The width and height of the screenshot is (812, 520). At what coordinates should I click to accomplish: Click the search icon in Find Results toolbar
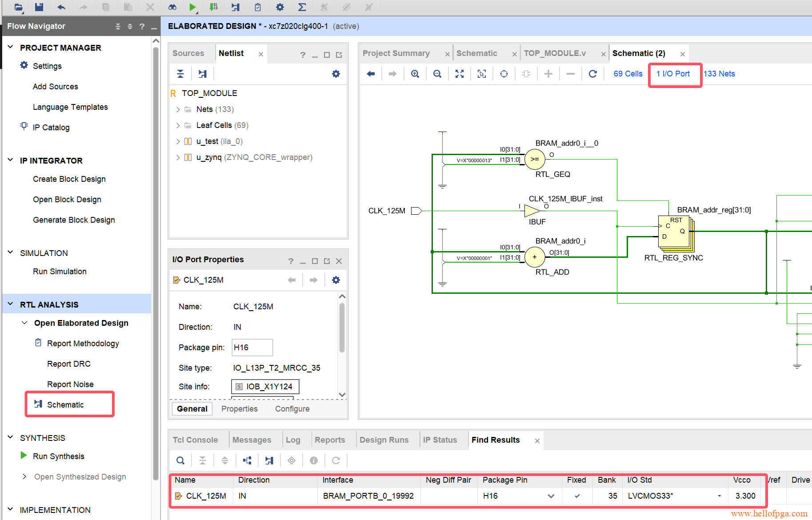[180, 460]
